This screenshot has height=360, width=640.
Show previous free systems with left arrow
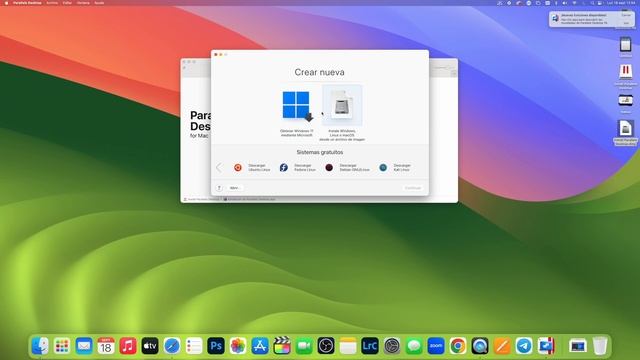click(219, 167)
